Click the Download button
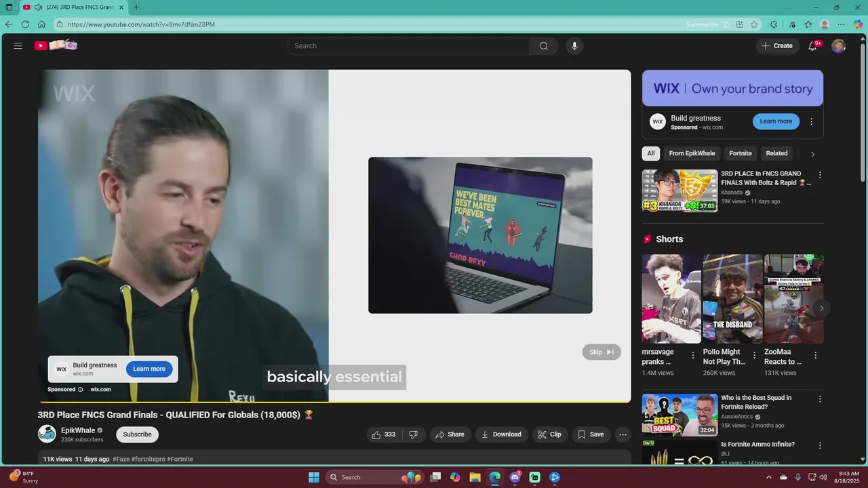This screenshot has width=868, height=488. pyautogui.click(x=501, y=434)
